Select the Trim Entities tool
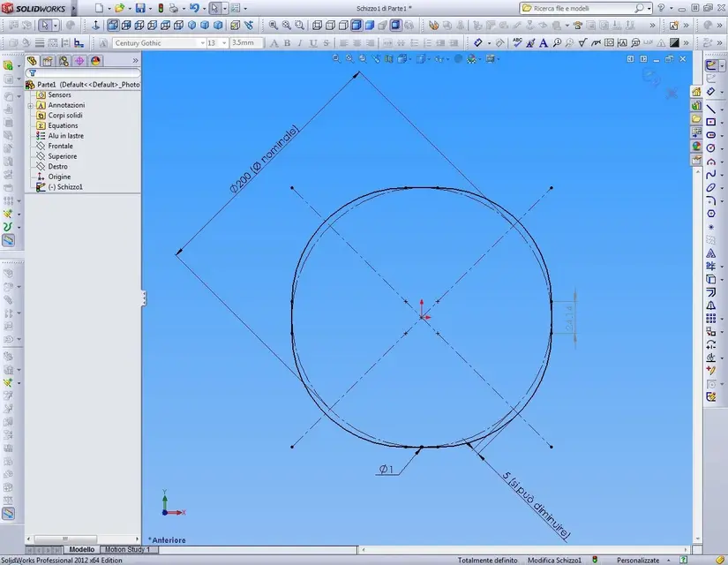This screenshot has width=728, height=565. click(x=711, y=267)
